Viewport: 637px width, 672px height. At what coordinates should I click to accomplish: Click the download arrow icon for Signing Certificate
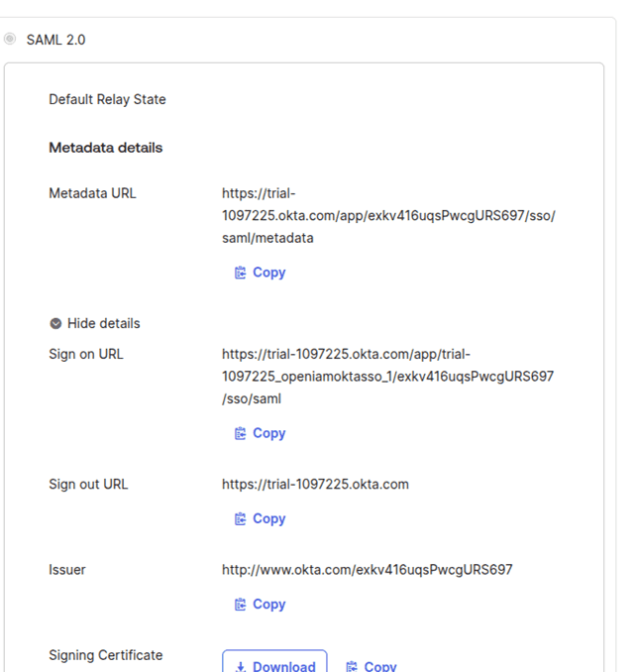pos(240,667)
